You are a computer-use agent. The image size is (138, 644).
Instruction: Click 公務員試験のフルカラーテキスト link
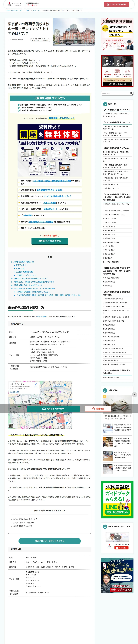point(50,190)
